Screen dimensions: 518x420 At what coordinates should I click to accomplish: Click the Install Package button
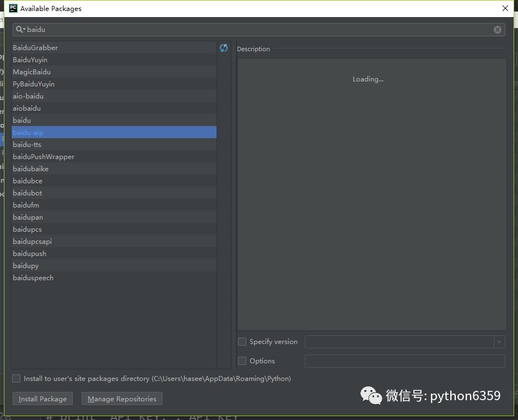[x=42, y=399]
